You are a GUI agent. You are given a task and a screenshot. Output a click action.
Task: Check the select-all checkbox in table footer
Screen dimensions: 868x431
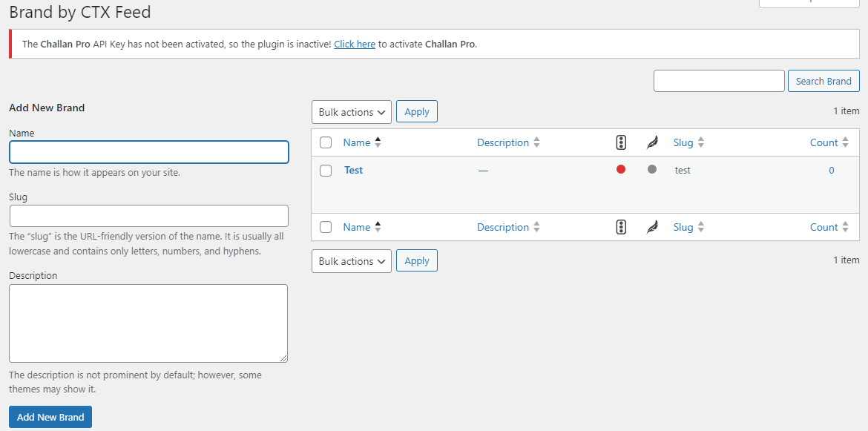pos(326,227)
